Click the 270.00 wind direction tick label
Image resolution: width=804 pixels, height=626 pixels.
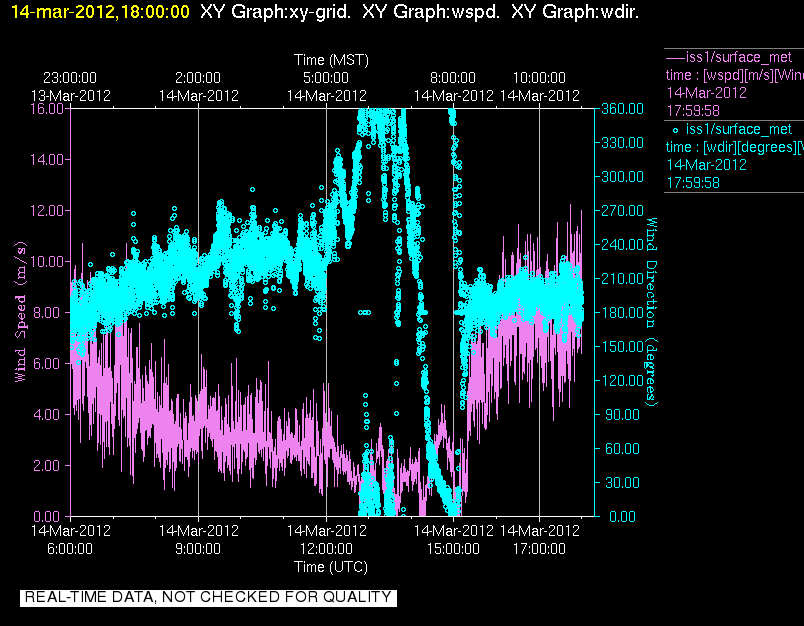click(x=622, y=211)
